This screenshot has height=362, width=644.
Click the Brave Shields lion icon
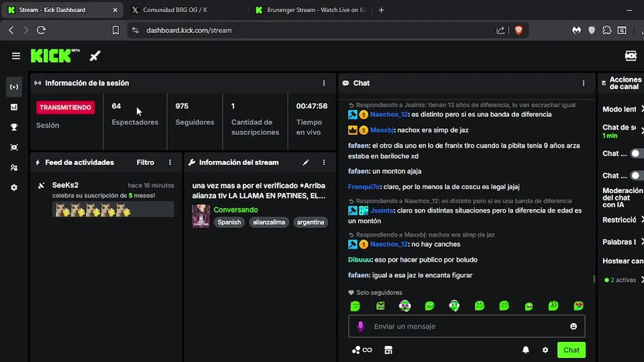pos(519,30)
